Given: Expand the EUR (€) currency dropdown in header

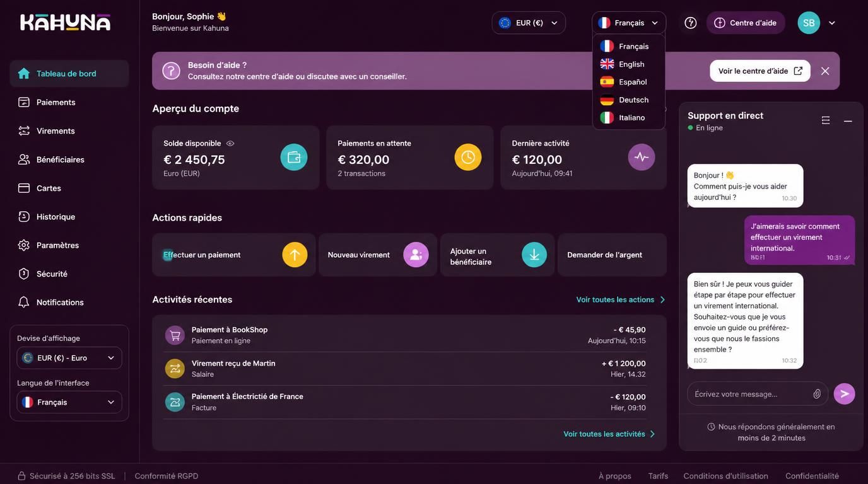Looking at the screenshot, I should [x=529, y=23].
